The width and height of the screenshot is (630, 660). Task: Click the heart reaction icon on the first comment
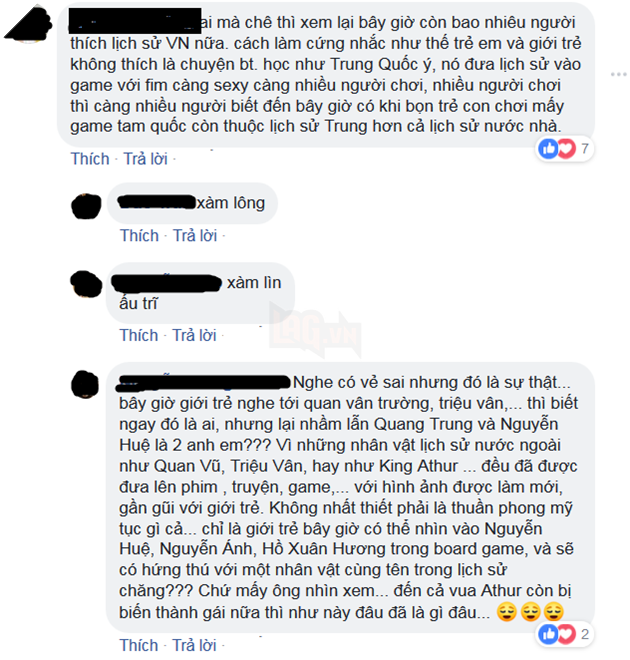[566, 149]
